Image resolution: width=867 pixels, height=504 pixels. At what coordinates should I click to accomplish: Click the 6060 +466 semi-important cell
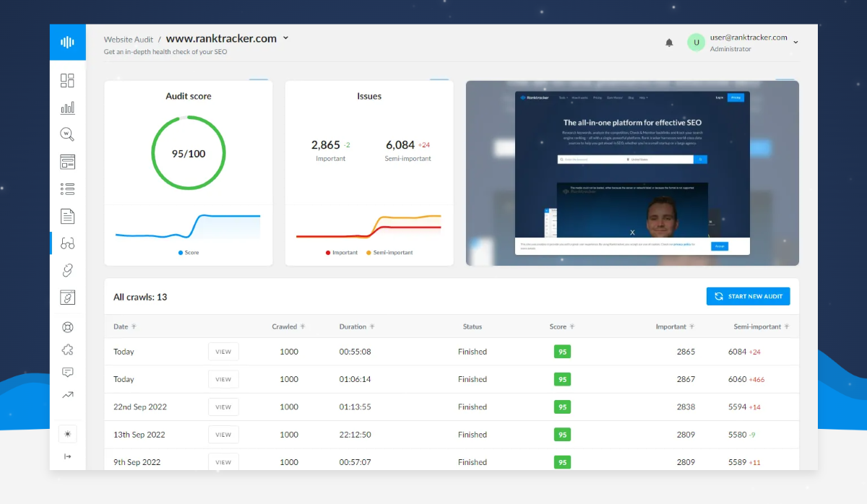pos(746,379)
